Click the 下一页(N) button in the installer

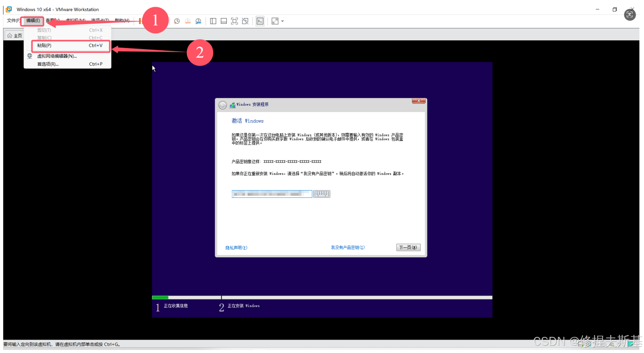408,247
